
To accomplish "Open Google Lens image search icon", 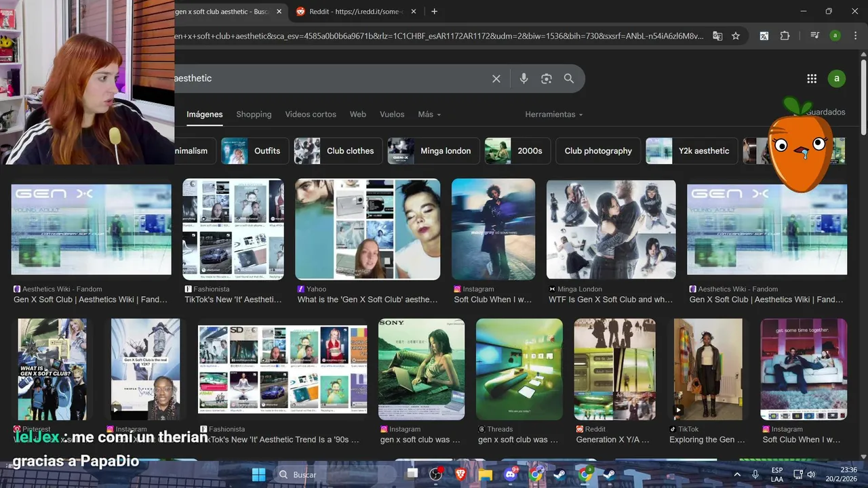I will point(547,79).
